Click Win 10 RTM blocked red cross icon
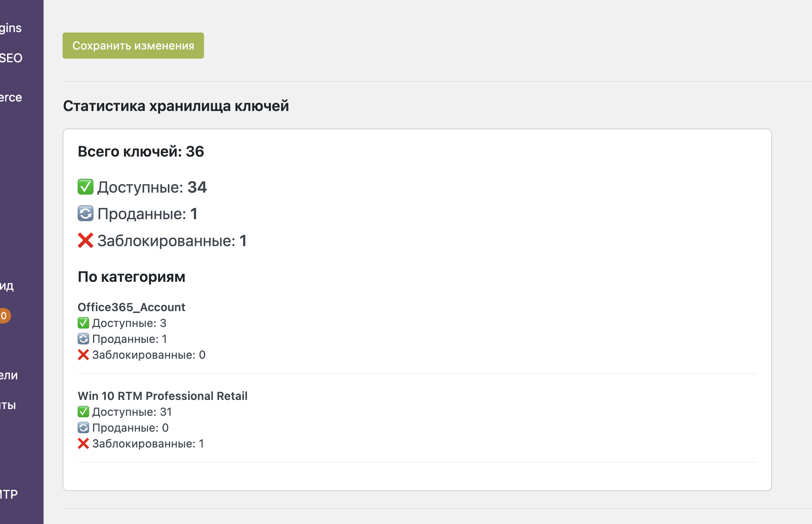812x524 pixels. [x=83, y=444]
